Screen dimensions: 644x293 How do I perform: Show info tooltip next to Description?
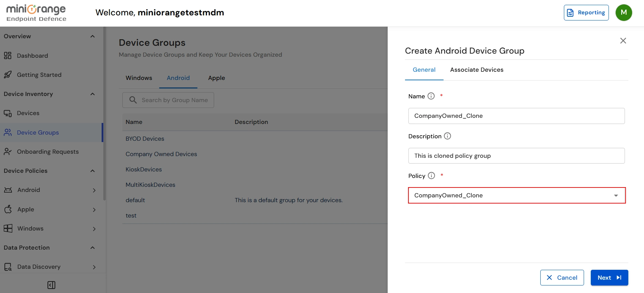pyautogui.click(x=447, y=136)
